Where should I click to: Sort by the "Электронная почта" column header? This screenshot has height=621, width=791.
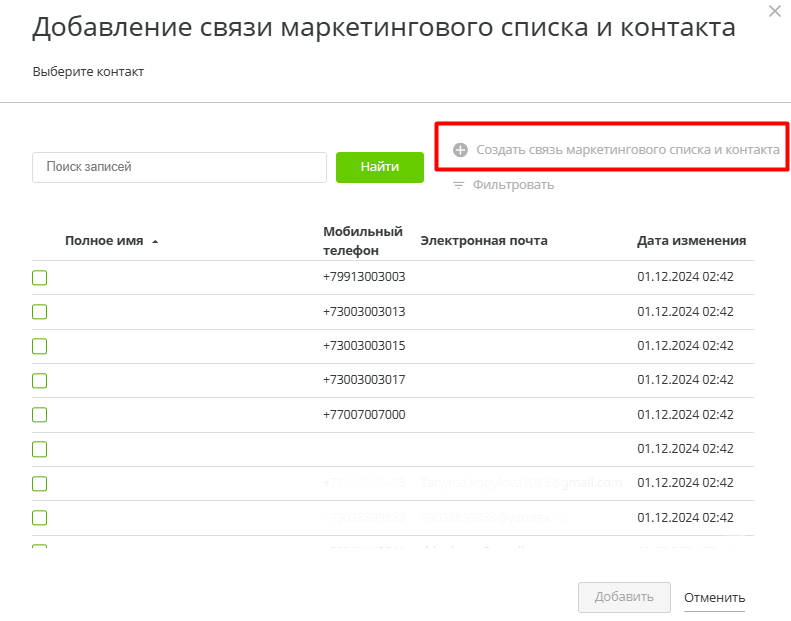484,241
